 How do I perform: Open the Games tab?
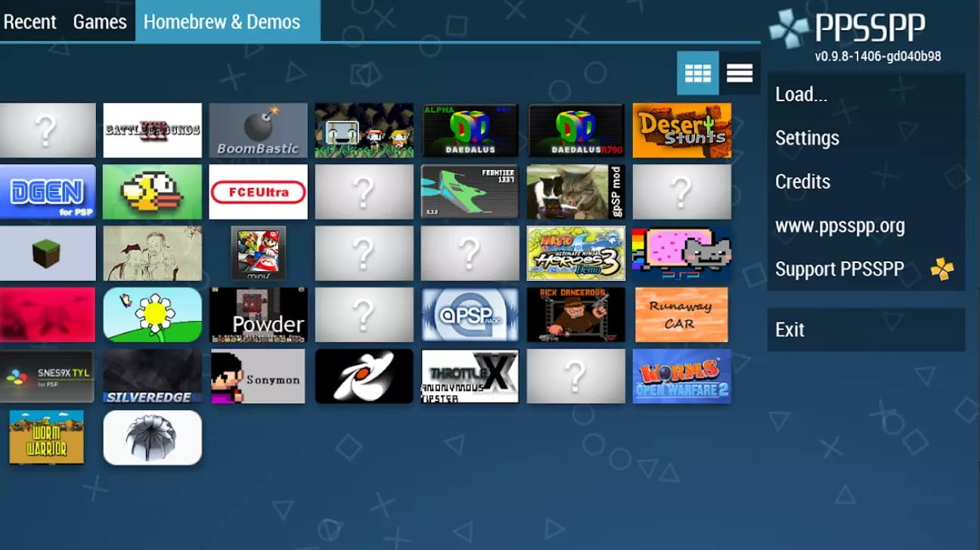(x=100, y=21)
